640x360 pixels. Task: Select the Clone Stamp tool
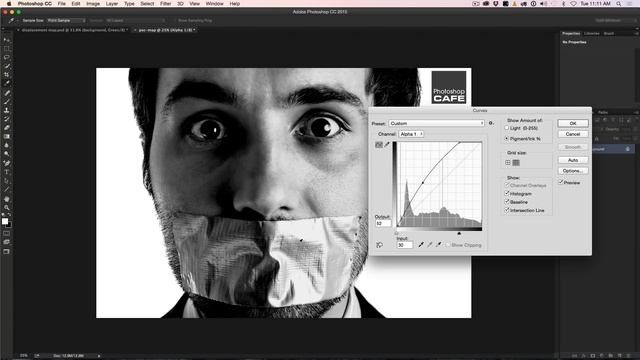tap(7, 110)
